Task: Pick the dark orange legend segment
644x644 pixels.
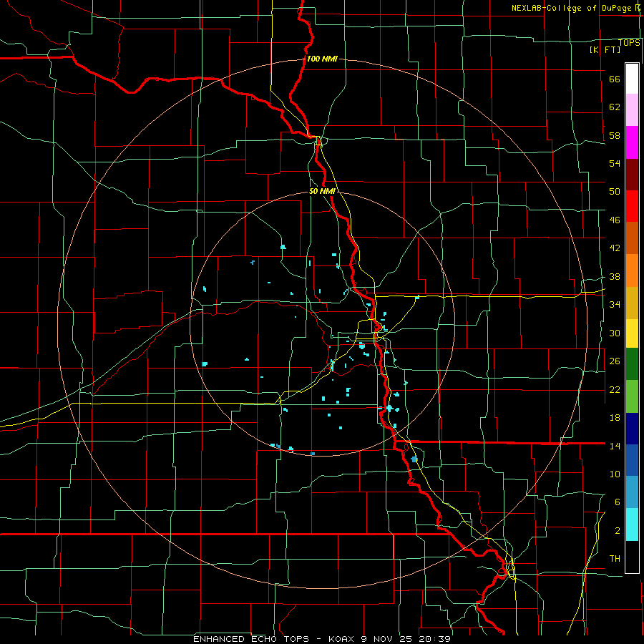Action: click(632, 238)
